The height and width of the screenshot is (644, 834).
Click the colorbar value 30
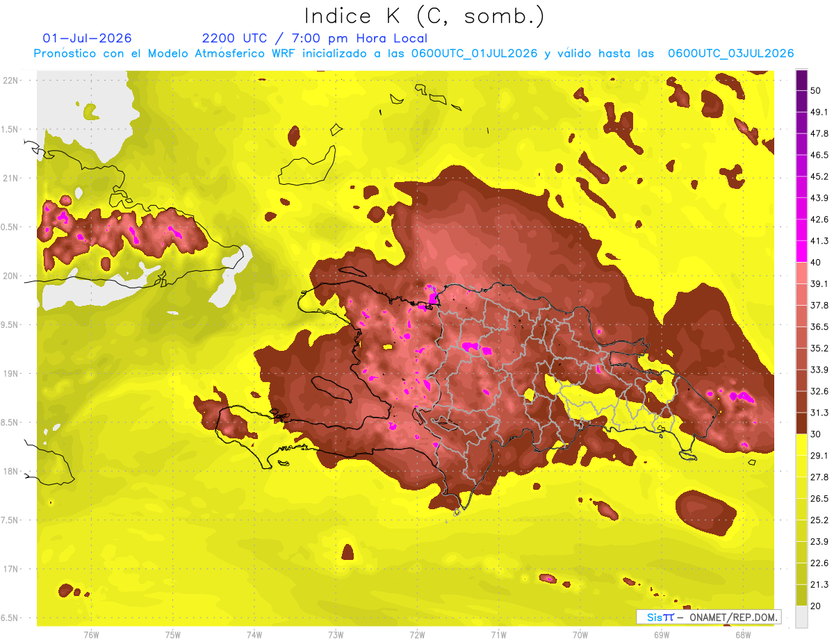816,434
